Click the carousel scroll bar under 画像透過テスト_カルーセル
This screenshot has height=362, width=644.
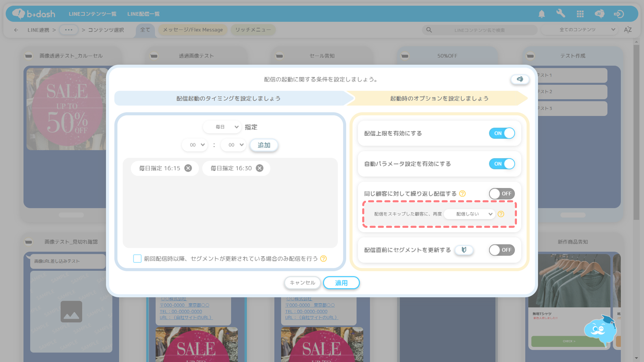click(x=71, y=215)
